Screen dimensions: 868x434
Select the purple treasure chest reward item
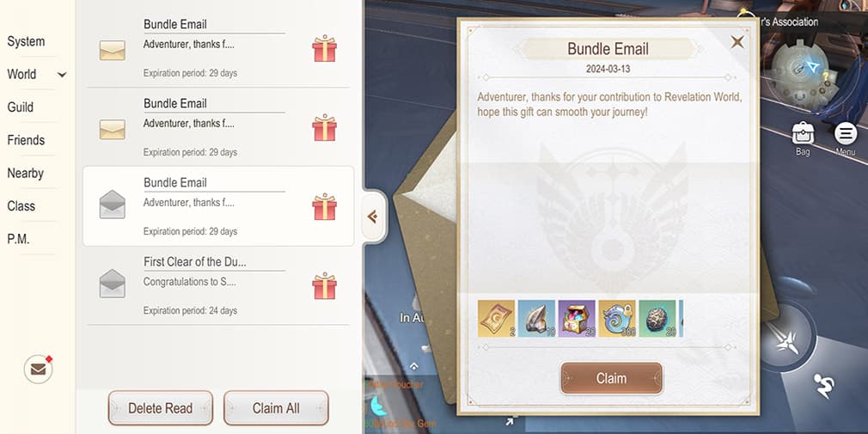tap(577, 318)
